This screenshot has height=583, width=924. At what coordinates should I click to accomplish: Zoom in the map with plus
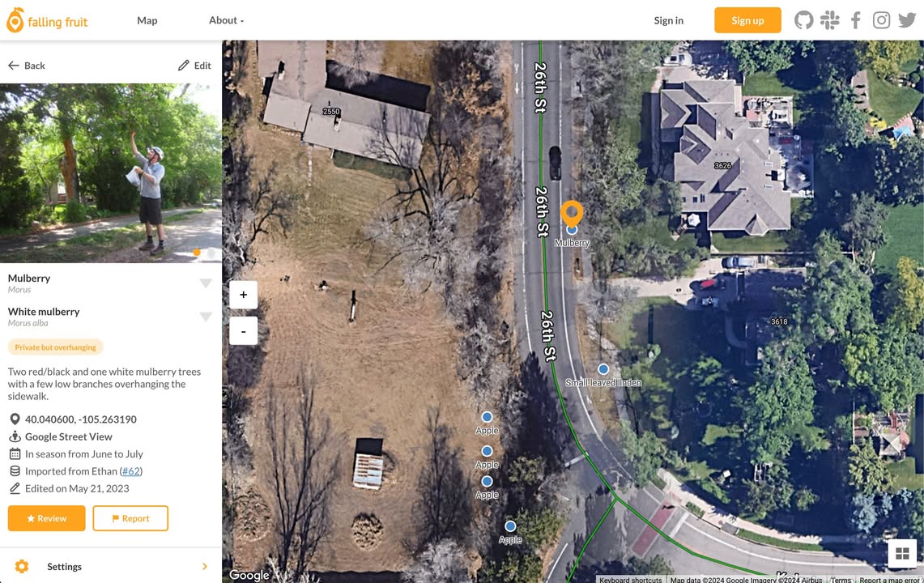pyautogui.click(x=244, y=295)
